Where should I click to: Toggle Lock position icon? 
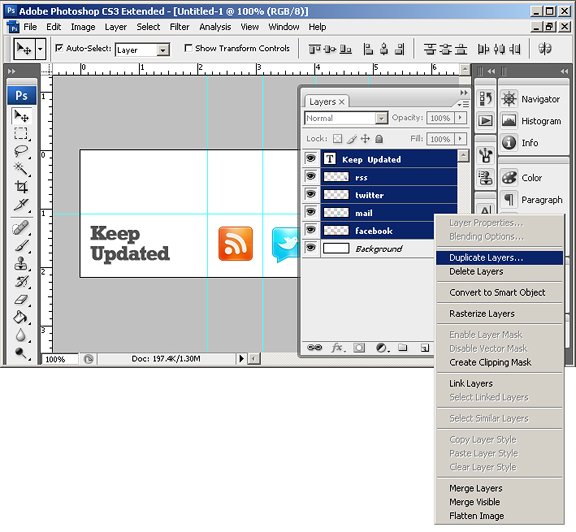tap(365, 139)
